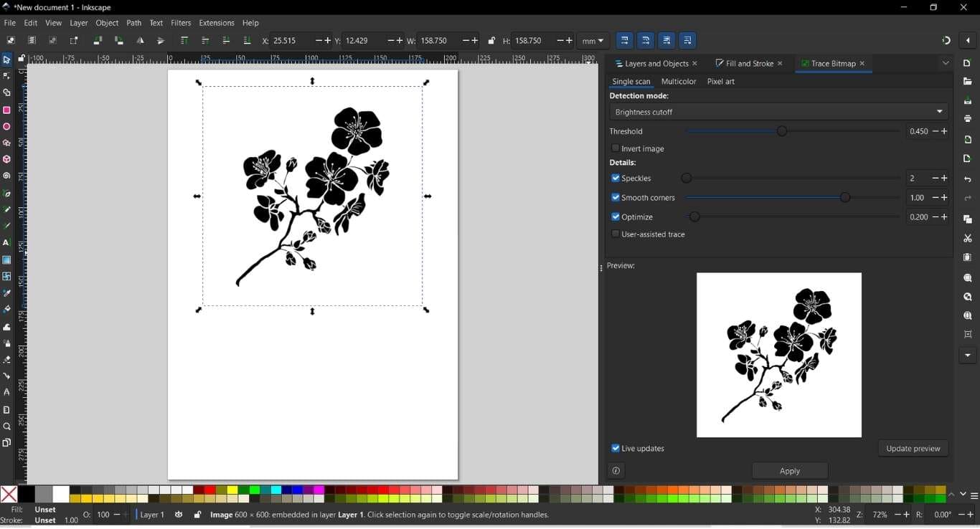980x529 pixels.
Task: Select the Connector tool
Action: pyautogui.click(x=6, y=376)
